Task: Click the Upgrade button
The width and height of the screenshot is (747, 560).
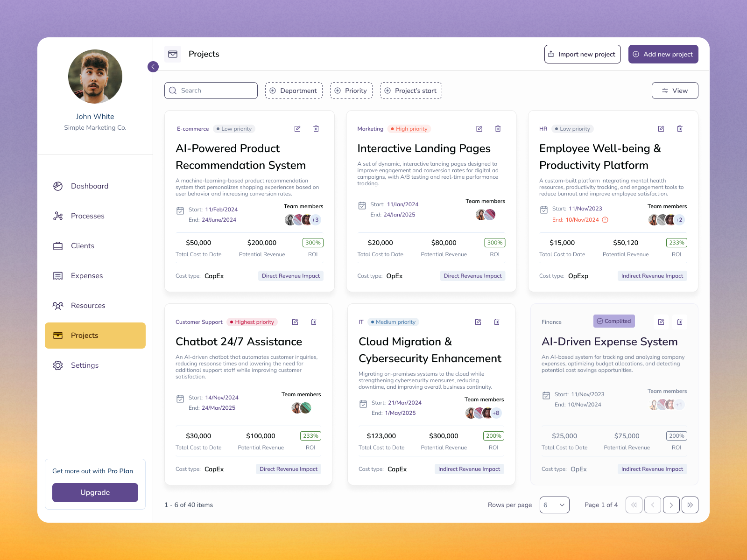Action: 95,492
